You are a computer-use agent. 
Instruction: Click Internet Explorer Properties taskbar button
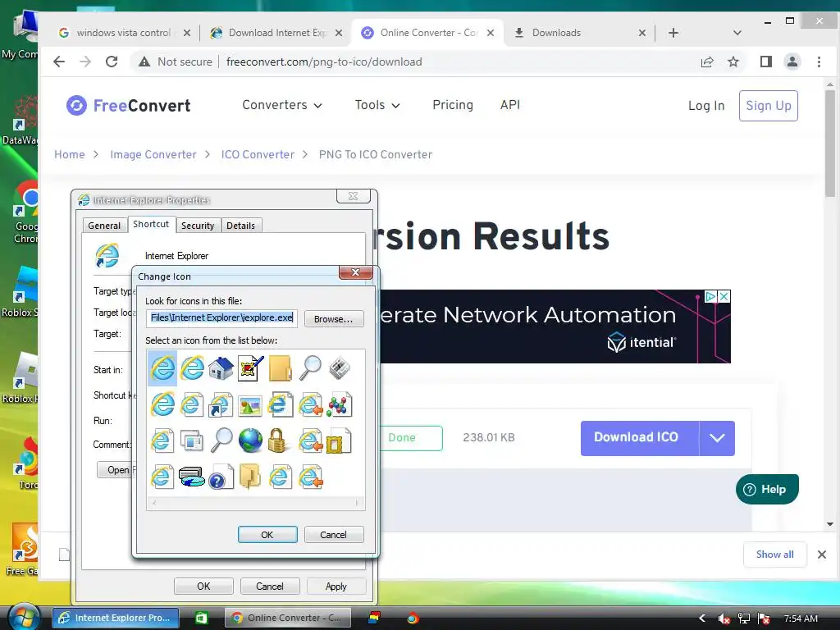click(x=115, y=618)
